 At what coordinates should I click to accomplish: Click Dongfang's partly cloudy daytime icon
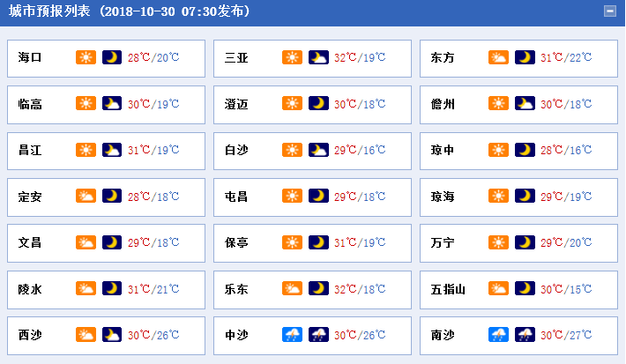[x=498, y=57]
